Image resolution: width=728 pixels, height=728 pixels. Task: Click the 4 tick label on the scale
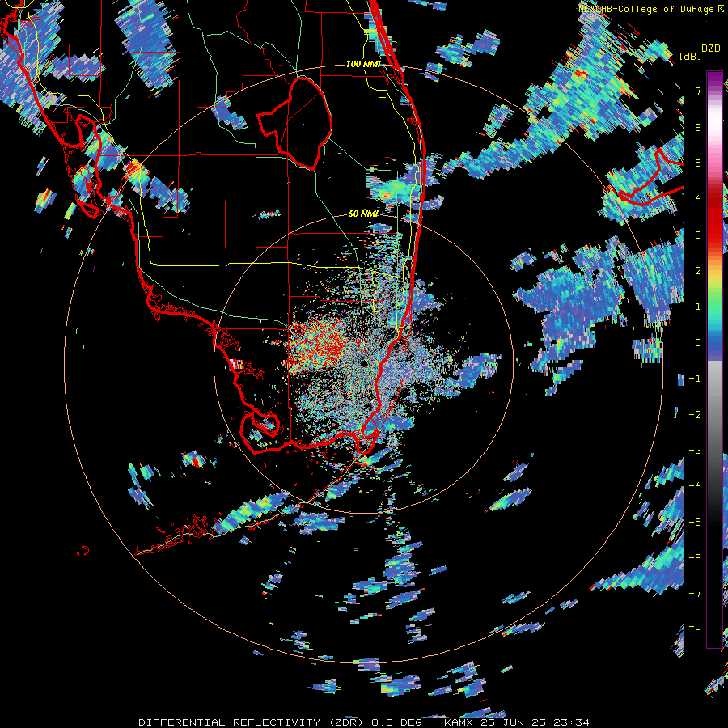click(x=698, y=199)
